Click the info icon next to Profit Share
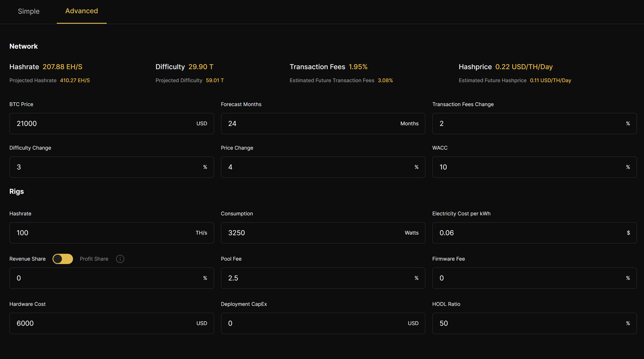This screenshot has width=644, height=359. pyautogui.click(x=120, y=259)
